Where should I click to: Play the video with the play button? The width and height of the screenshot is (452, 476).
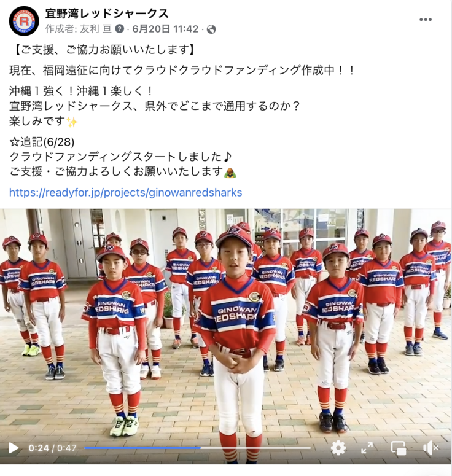pos(13,448)
